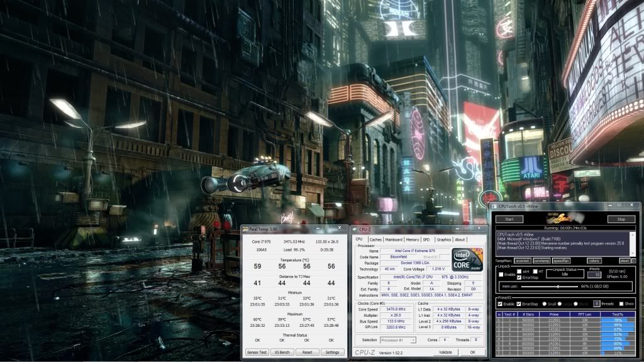The image size is (644, 362).
Task: Select the Prime95 Small radio button
Action: (544, 304)
